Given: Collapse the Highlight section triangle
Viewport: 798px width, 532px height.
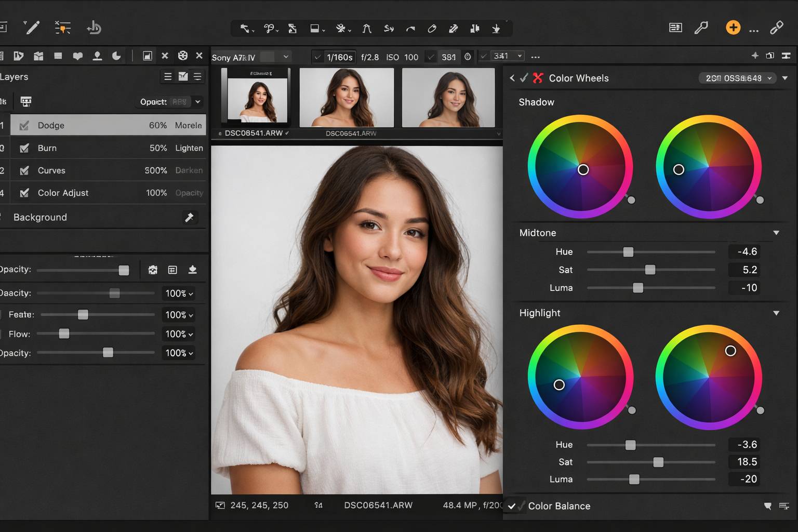Looking at the screenshot, I should (x=776, y=313).
